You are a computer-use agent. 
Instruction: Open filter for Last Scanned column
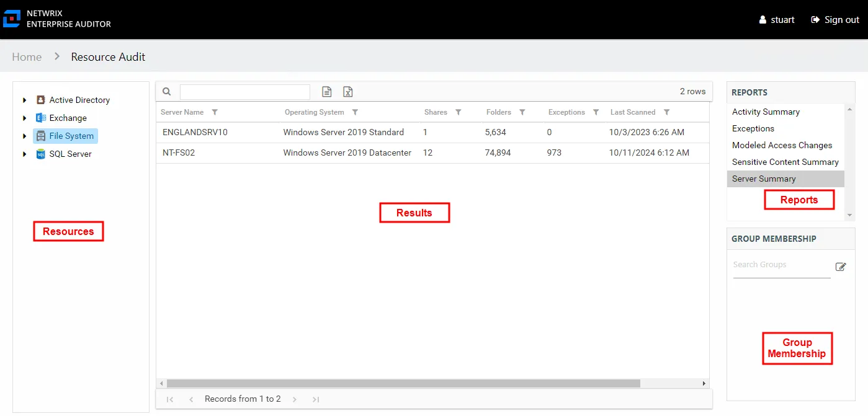666,112
